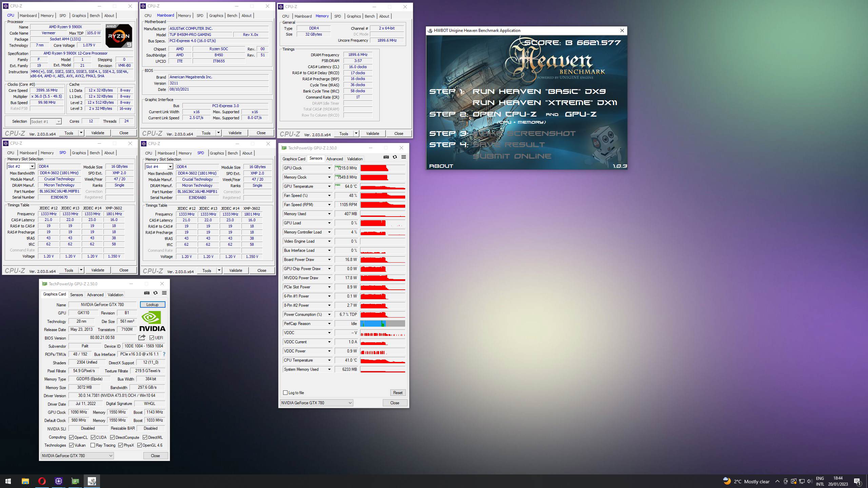Click the network icon in system tray
Screen dimensions: 868x488
pos(802,481)
